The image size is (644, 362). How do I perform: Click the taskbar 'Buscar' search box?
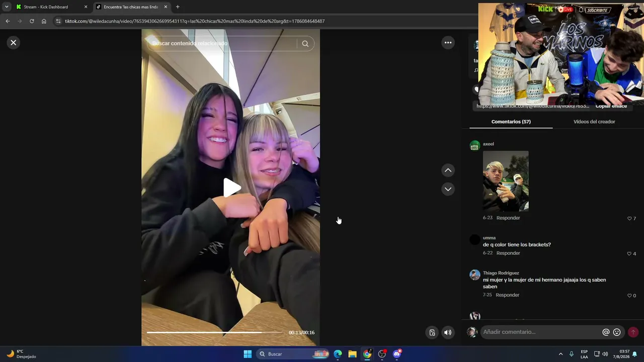293,354
